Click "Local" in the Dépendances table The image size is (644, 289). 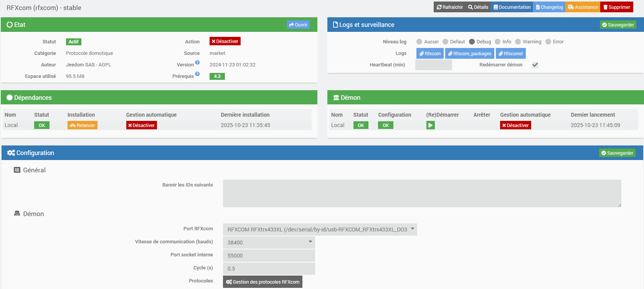(11, 125)
